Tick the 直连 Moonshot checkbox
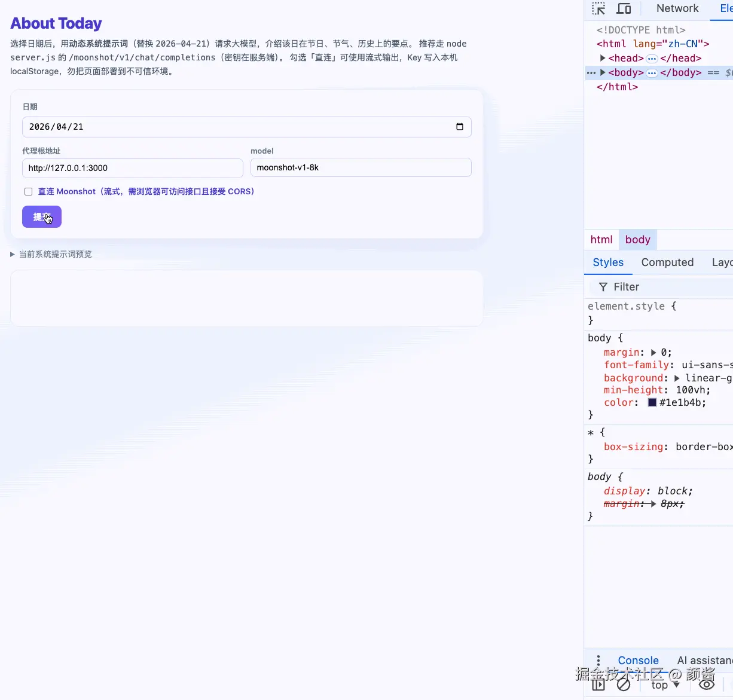 coord(28,192)
